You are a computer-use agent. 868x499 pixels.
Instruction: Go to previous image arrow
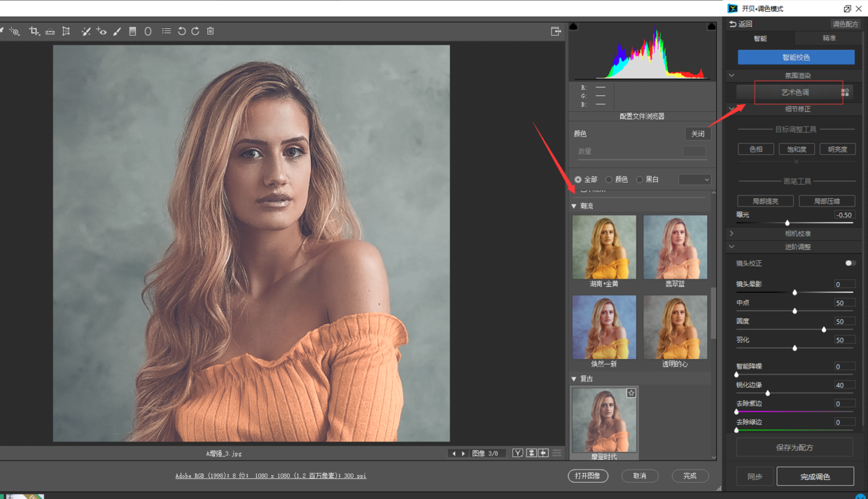454,454
